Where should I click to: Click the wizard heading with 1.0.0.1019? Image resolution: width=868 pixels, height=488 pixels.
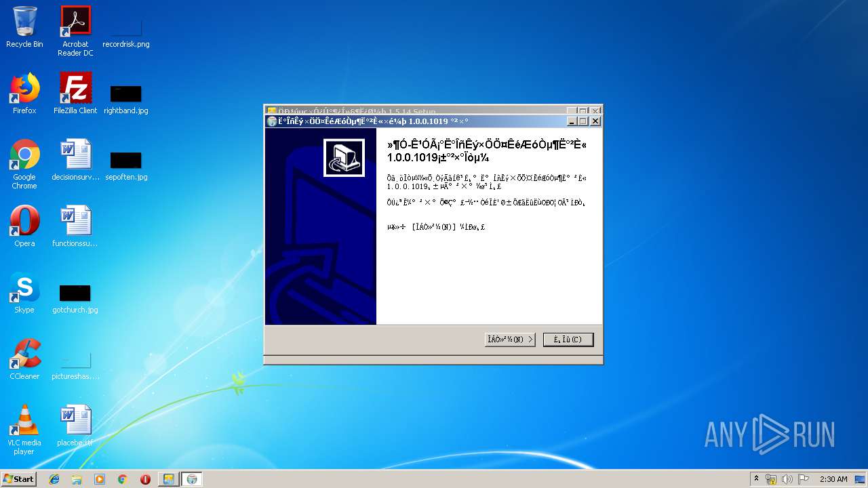coord(486,151)
